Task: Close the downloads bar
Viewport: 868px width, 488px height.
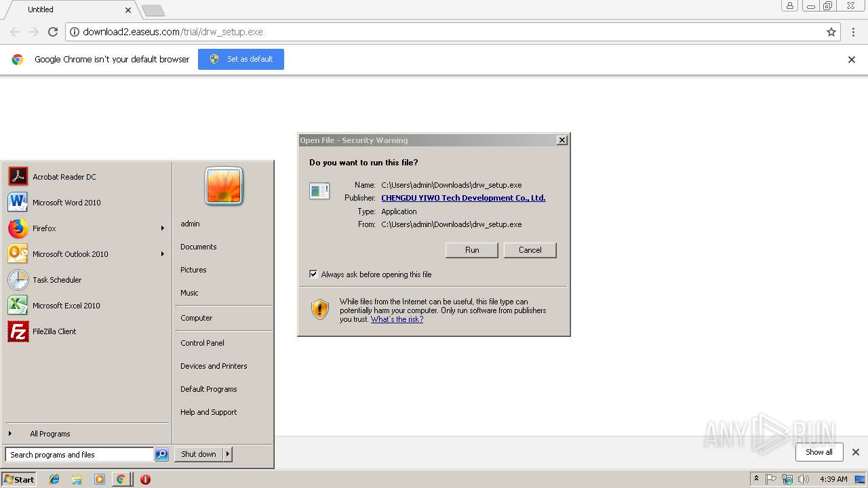Action: [855, 452]
